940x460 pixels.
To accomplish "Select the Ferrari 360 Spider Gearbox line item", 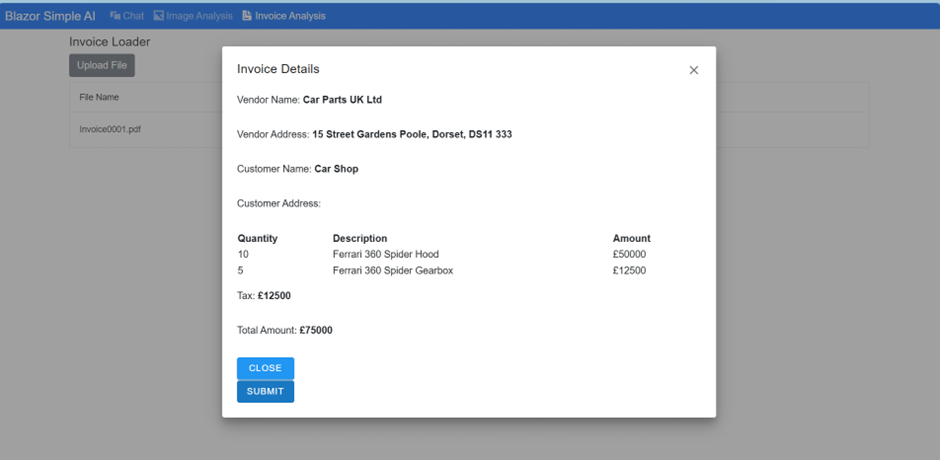I will pos(392,270).
